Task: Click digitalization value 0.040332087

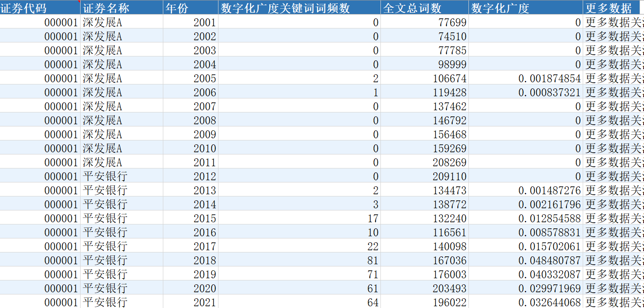Action: 526,274
